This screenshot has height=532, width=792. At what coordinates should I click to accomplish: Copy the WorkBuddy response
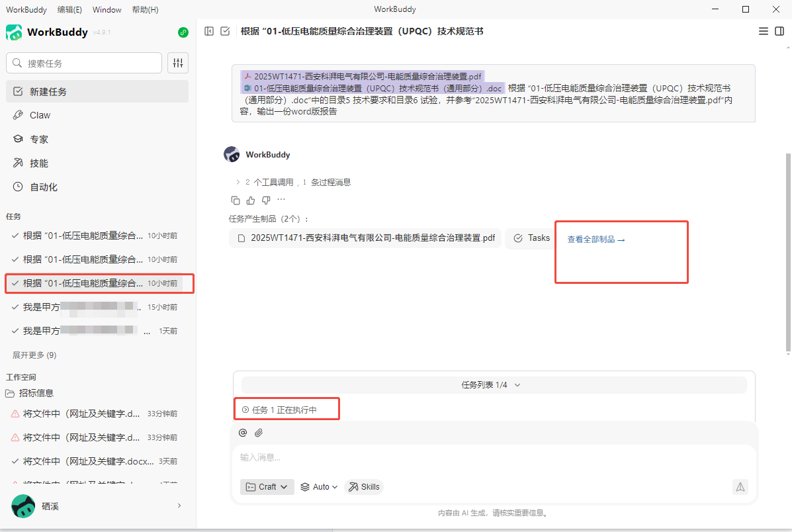pyautogui.click(x=236, y=200)
